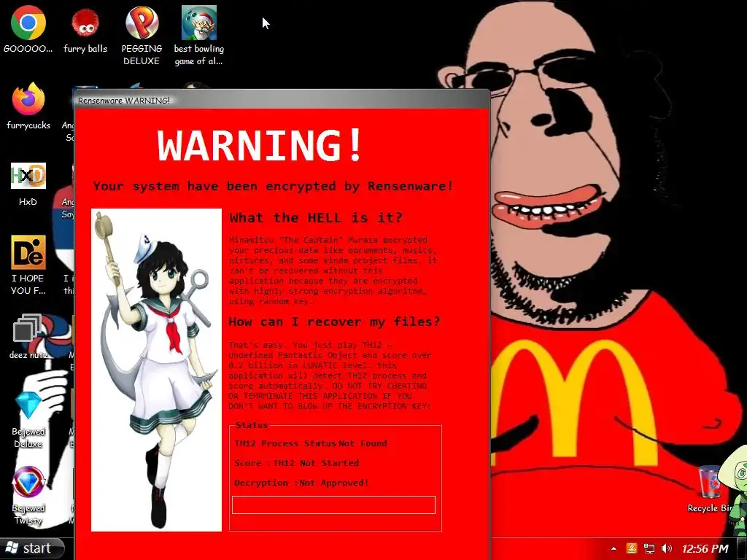The height and width of the screenshot is (560, 747).
Task: Click the Rensenware WARNING! window title bar
Action: click(282, 101)
